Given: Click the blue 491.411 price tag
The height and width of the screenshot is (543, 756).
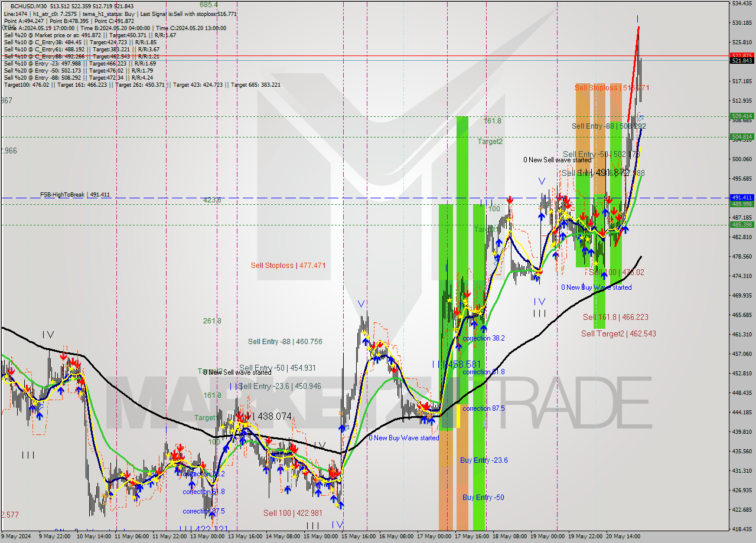Looking at the screenshot, I should click(742, 198).
